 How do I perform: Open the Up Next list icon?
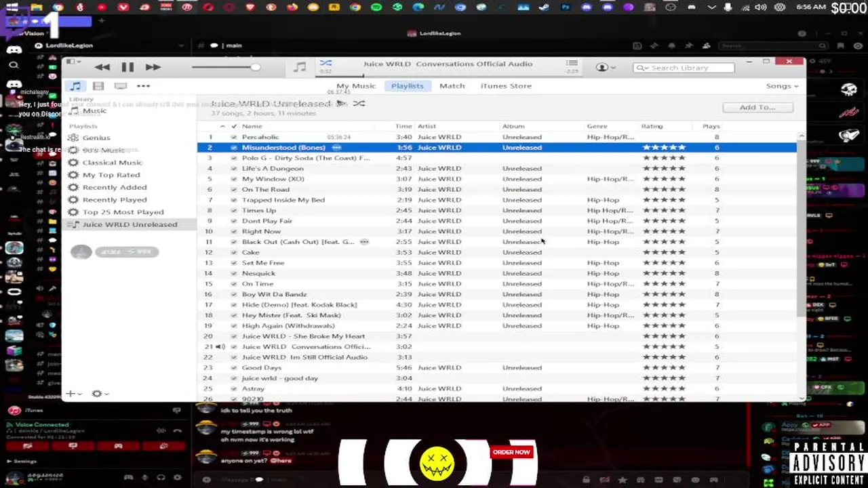pyautogui.click(x=572, y=63)
